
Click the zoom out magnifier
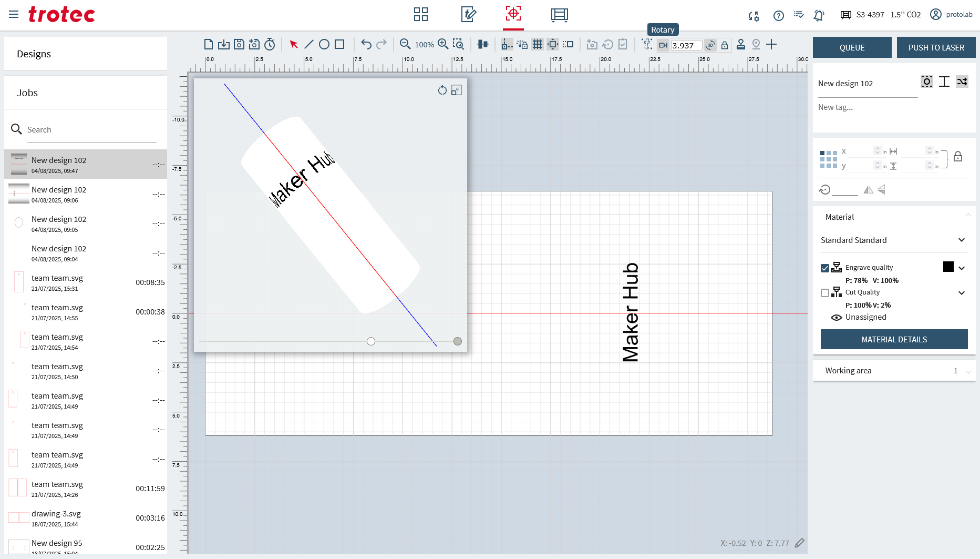(x=405, y=45)
